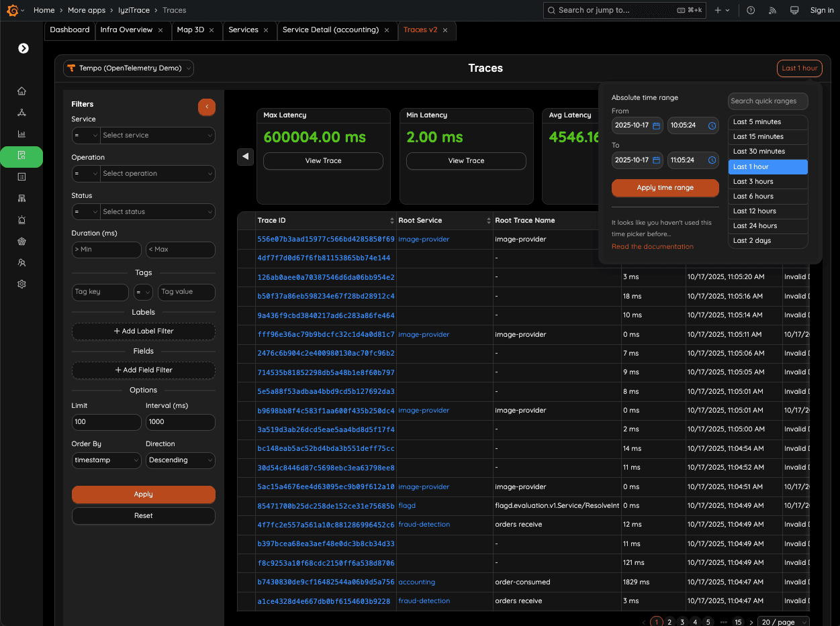The image size is (840, 626).
Task: Click the Home icon in sidebar
Action: [x=21, y=91]
